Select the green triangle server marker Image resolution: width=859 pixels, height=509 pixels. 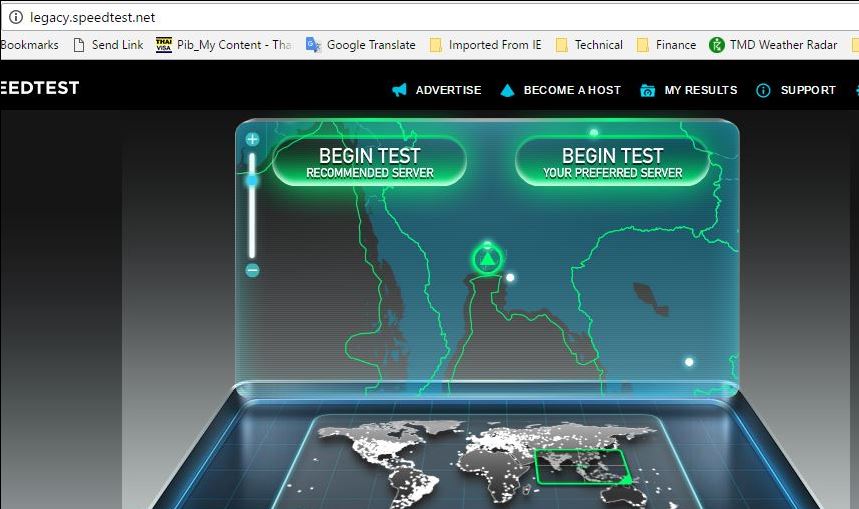pyautogui.click(x=487, y=259)
